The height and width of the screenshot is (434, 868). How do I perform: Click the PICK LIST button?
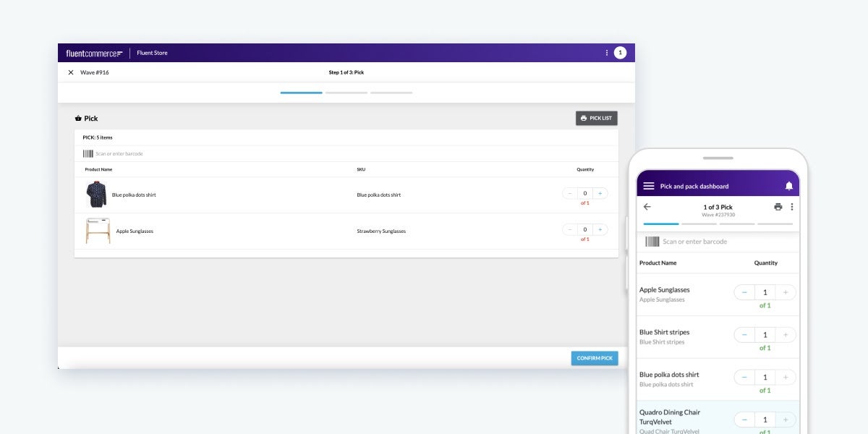coord(596,118)
